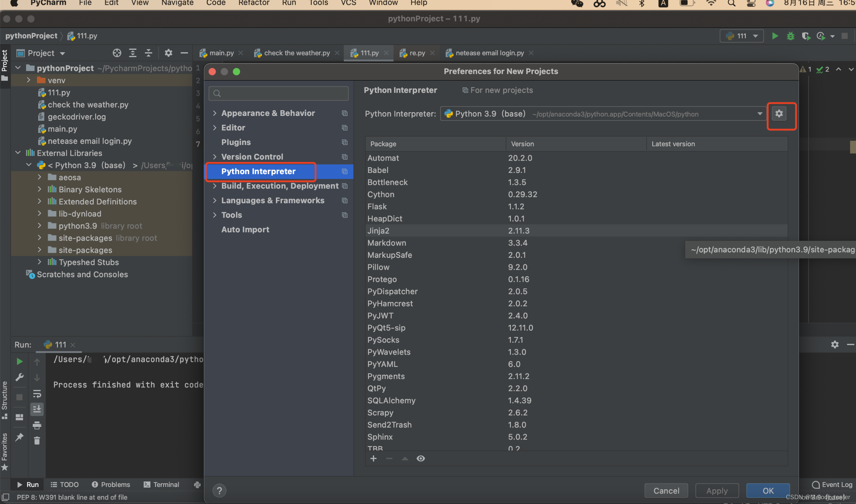Click locate file target icon in Project panel
The image size is (856, 504).
tap(117, 53)
